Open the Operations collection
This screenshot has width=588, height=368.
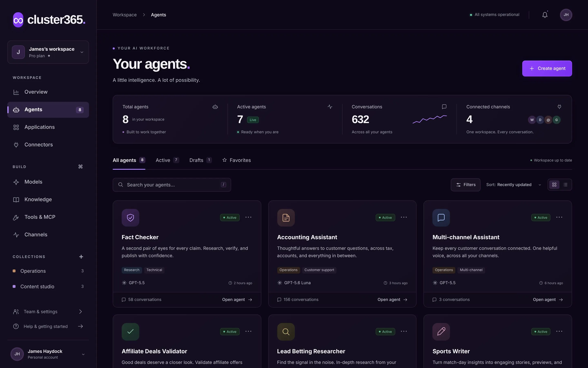click(x=48, y=271)
